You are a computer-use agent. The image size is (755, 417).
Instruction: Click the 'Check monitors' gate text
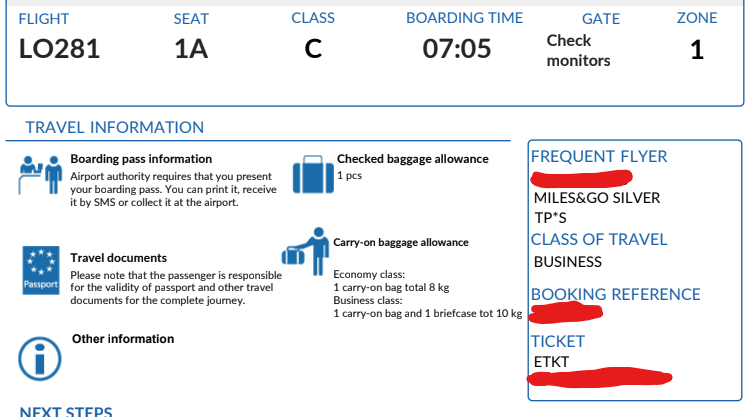(578, 50)
